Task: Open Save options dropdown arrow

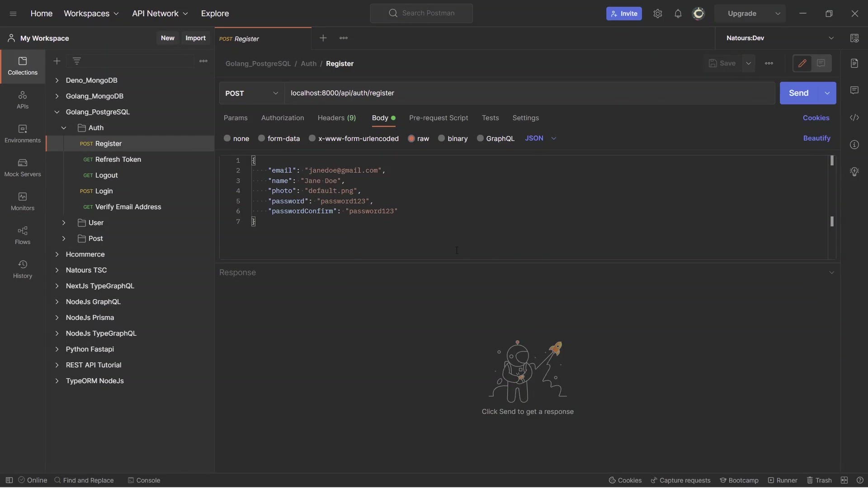Action: coord(749,64)
